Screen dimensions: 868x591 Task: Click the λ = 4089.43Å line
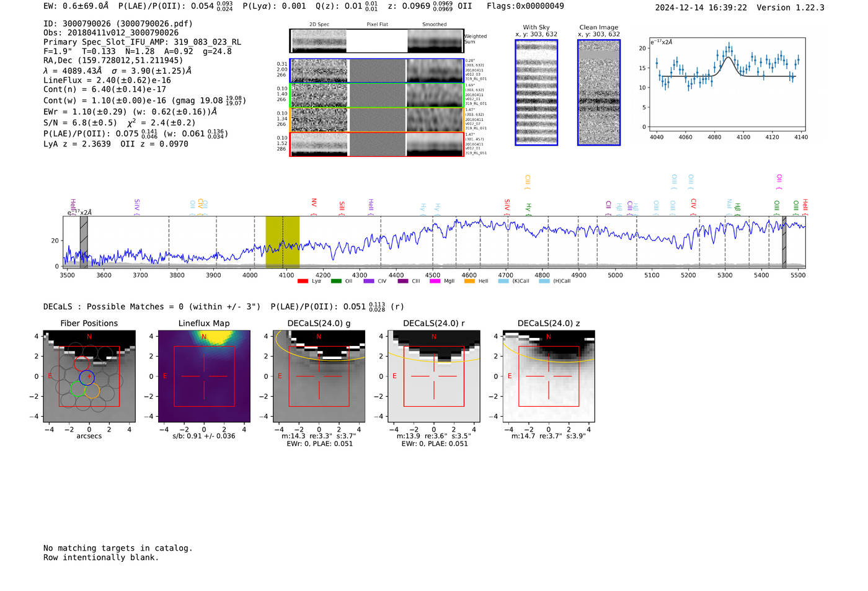(x=117, y=71)
